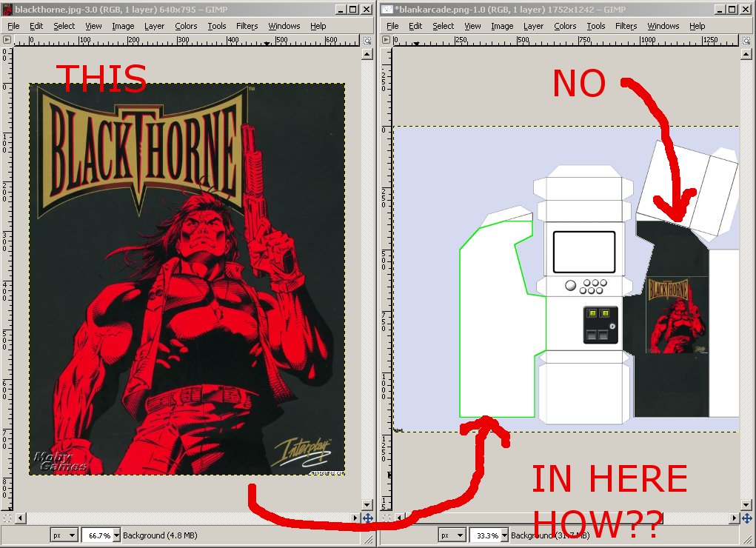This screenshot has height=548, width=756.
Task: Open Edit menu in blackthorne.jpg window
Action: pyautogui.click(x=36, y=26)
